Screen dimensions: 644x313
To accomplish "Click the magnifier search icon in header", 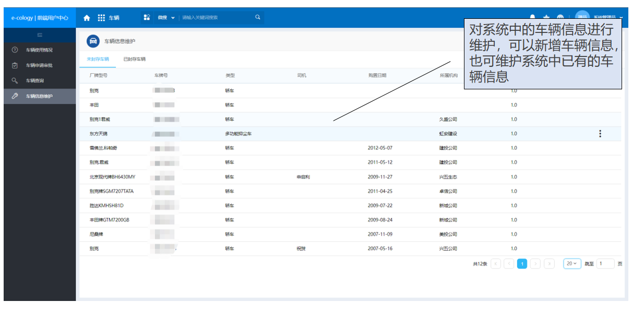I will (x=257, y=17).
